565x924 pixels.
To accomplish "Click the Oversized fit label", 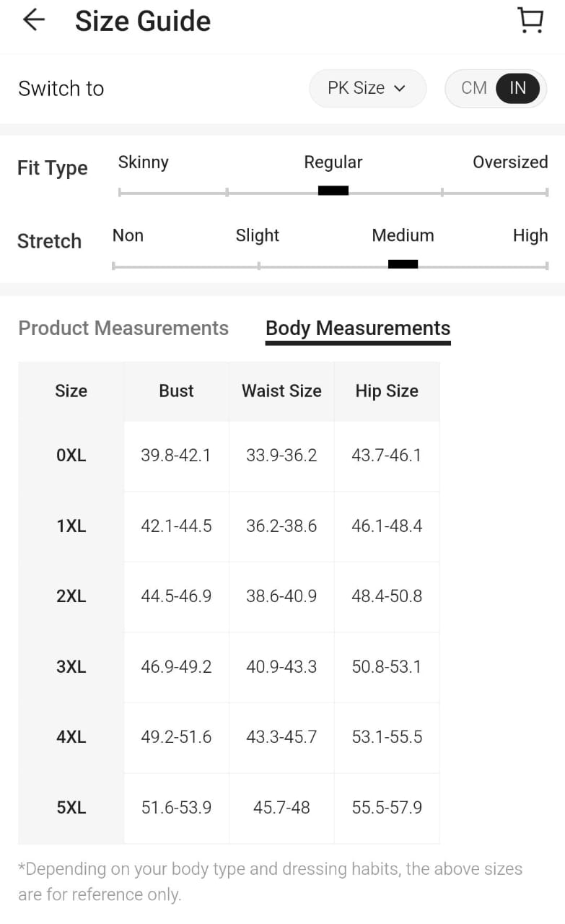I will [x=510, y=162].
